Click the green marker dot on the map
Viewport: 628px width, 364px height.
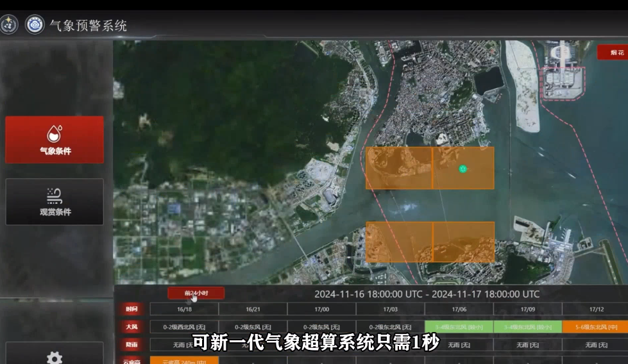coord(463,169)
